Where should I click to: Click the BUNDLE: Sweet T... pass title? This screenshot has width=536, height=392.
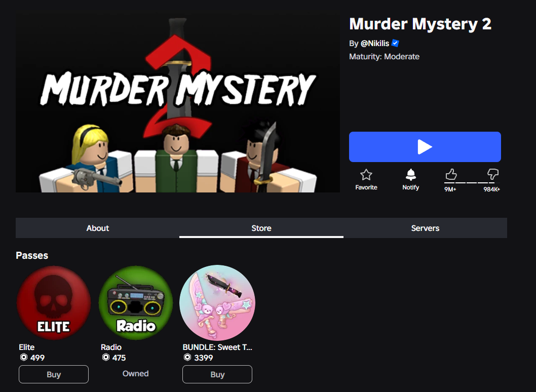[x=217, y=347]
